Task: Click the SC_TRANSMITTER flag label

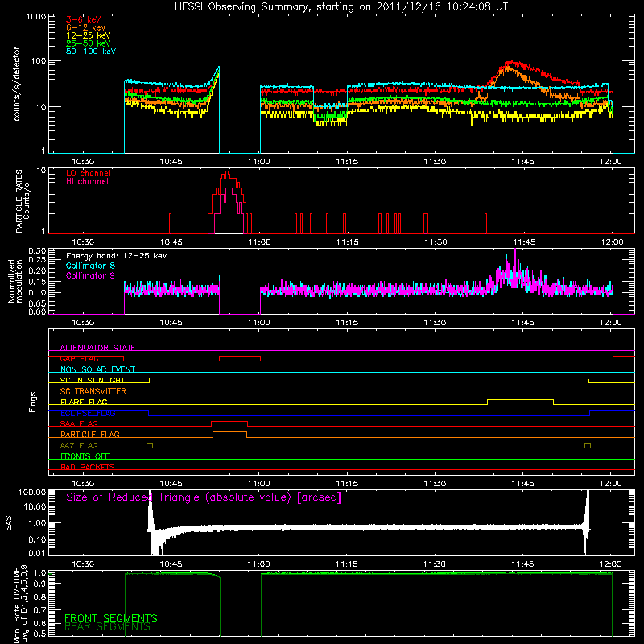Action: 93,391
